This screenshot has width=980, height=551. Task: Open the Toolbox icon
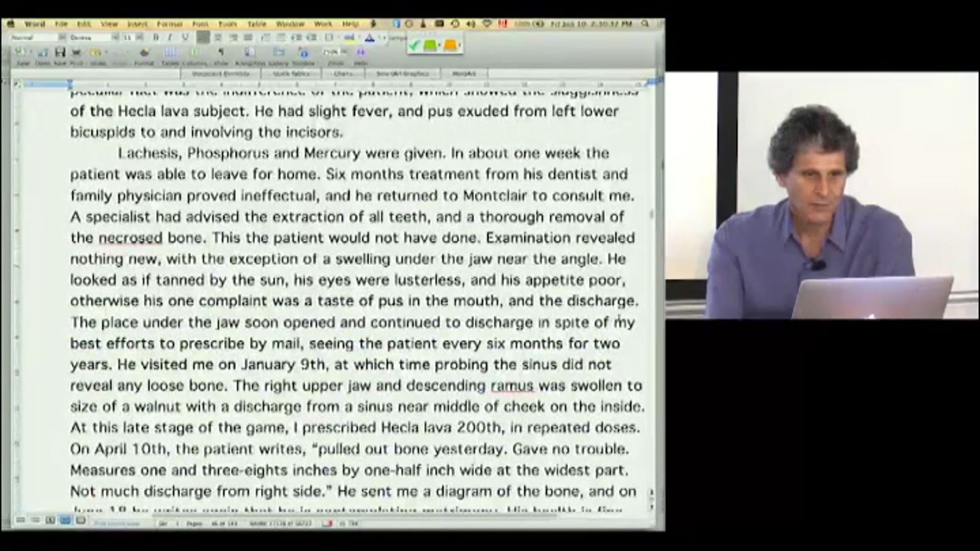[x=304, y=53]
